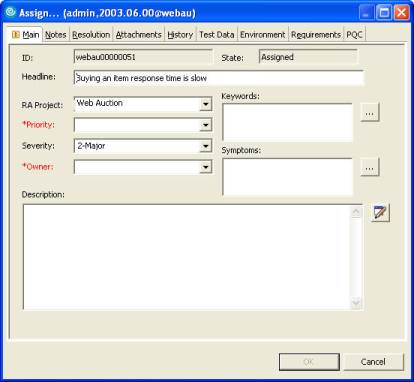Switch to the Attachments tab

(139, 35)
